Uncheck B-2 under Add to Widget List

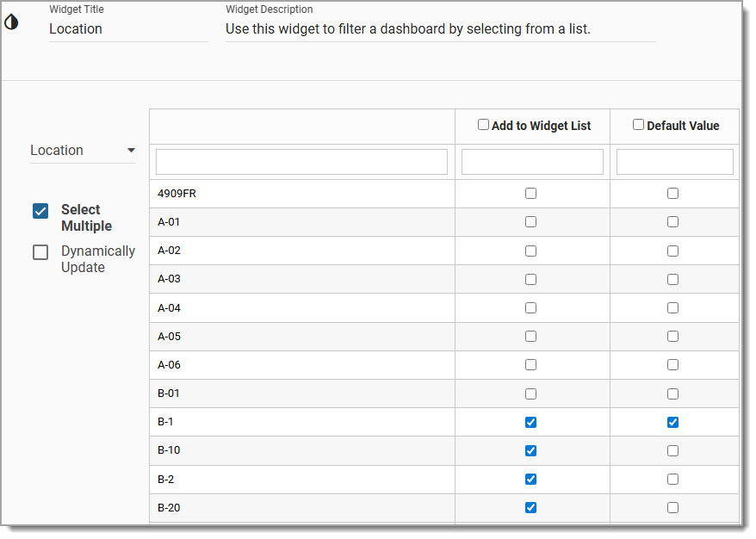pos(531,479)
